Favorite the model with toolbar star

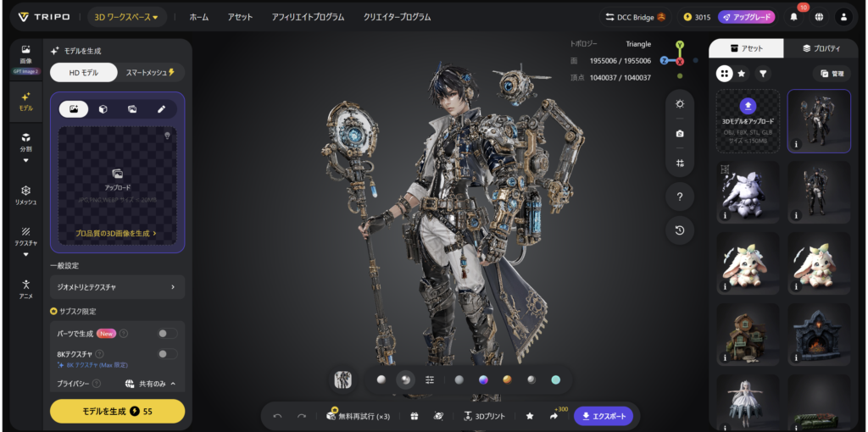pos(530,416)
